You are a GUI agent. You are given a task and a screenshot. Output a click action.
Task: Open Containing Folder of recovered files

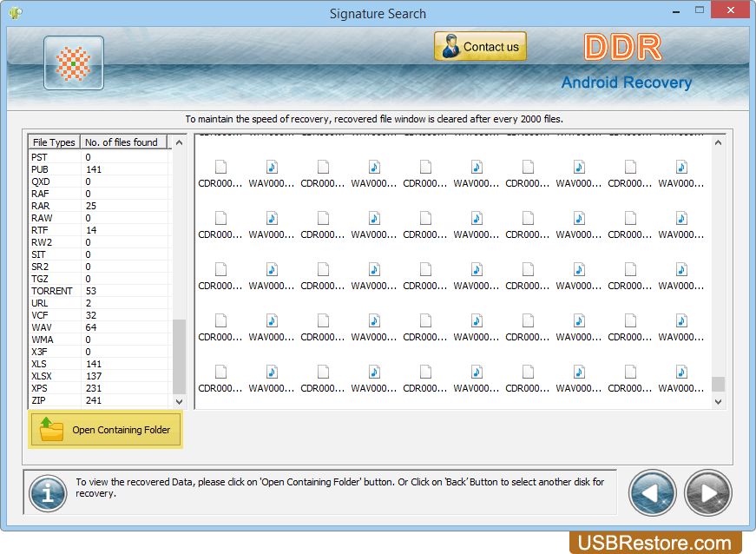[106, 429]
